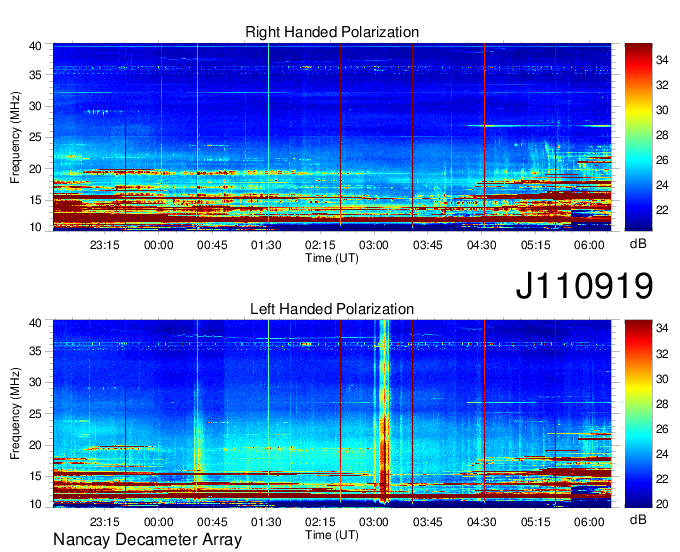Click the 05:15 tick under Right Handed plot
680x552 pixels.
[x=535, y=245]
